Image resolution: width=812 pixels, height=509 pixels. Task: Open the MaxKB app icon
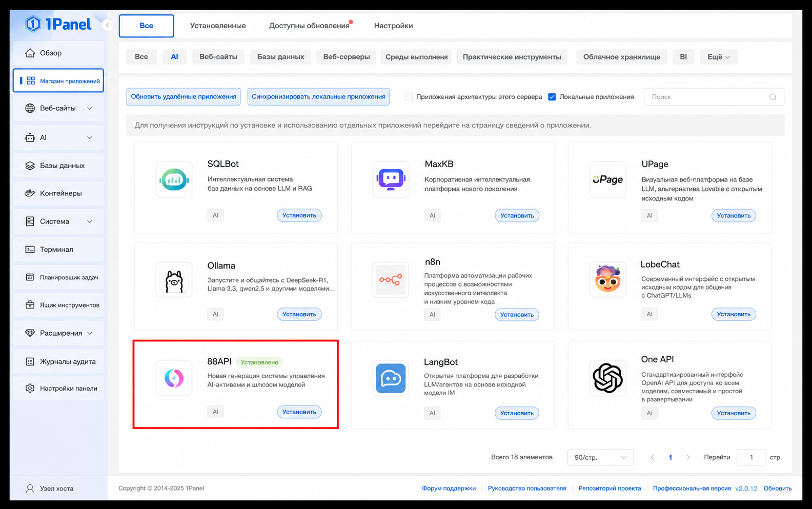tap(391, 180)
